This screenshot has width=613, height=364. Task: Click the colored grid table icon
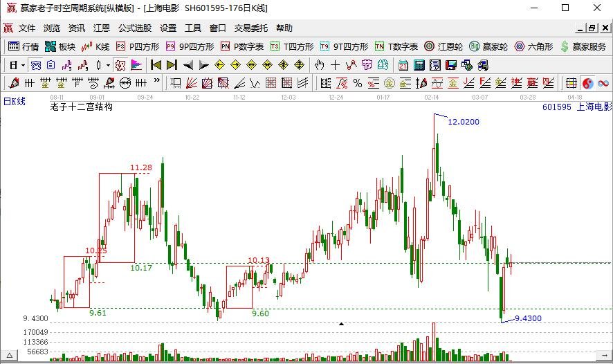click(571, 83)
